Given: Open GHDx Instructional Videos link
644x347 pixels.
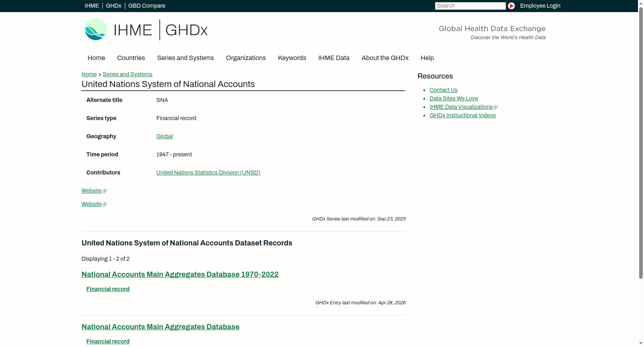Looking at the screenshot, I should click(462, 115).
